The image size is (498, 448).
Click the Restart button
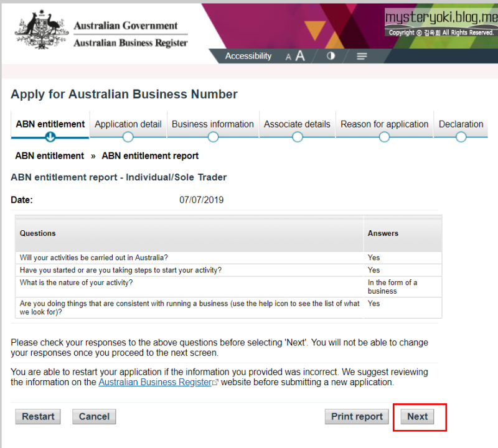38,416
